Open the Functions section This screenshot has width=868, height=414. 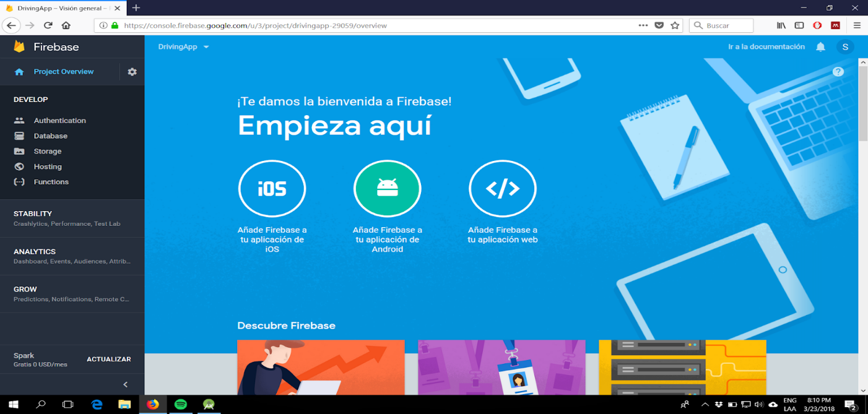(51, 182)
